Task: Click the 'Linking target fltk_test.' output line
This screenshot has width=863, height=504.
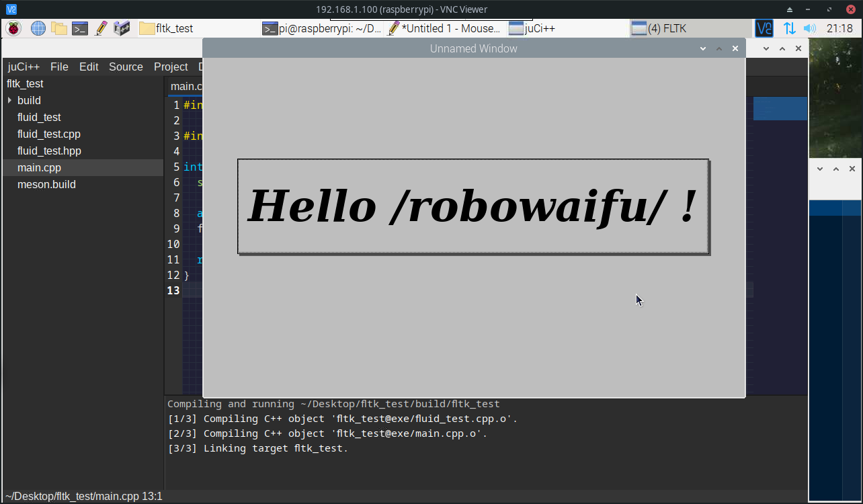Action: 258,448
